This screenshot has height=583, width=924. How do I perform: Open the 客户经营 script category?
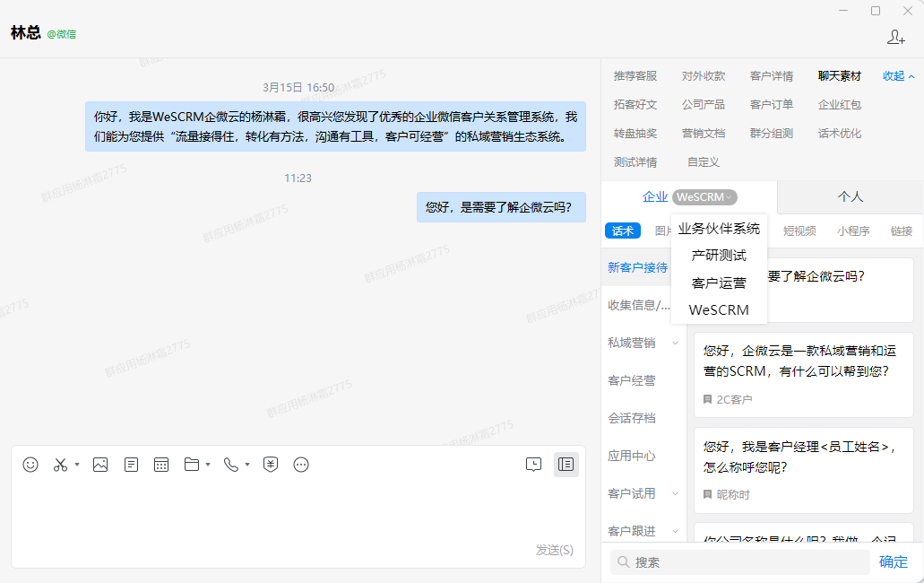(632, 381)
